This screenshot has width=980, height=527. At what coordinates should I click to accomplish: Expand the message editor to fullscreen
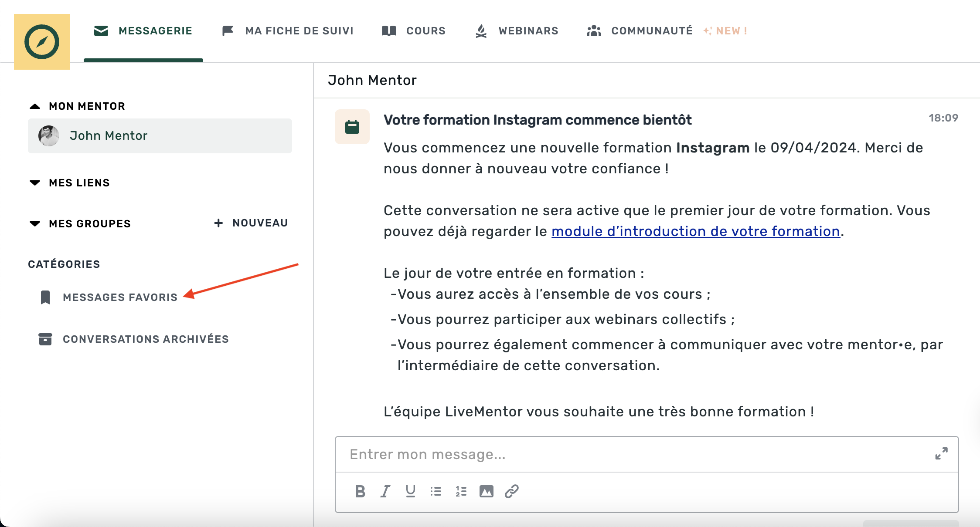(941, 453)
